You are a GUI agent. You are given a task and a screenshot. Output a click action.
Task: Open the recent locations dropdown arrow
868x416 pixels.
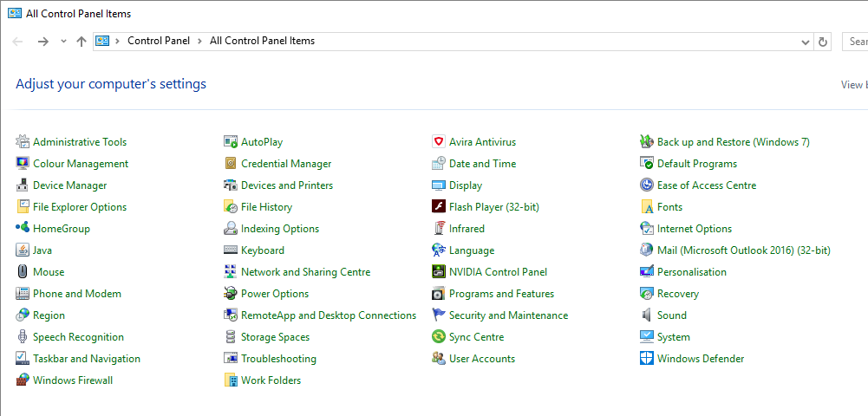63,42
